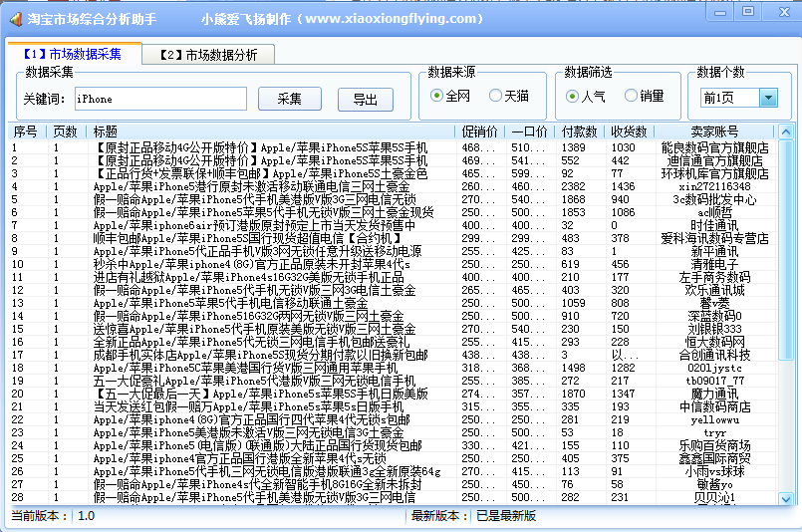This screenshot has width=802, height=532.
Task: Click seller 敏酱yo in row 27
Action: click(x=714, y=485)
